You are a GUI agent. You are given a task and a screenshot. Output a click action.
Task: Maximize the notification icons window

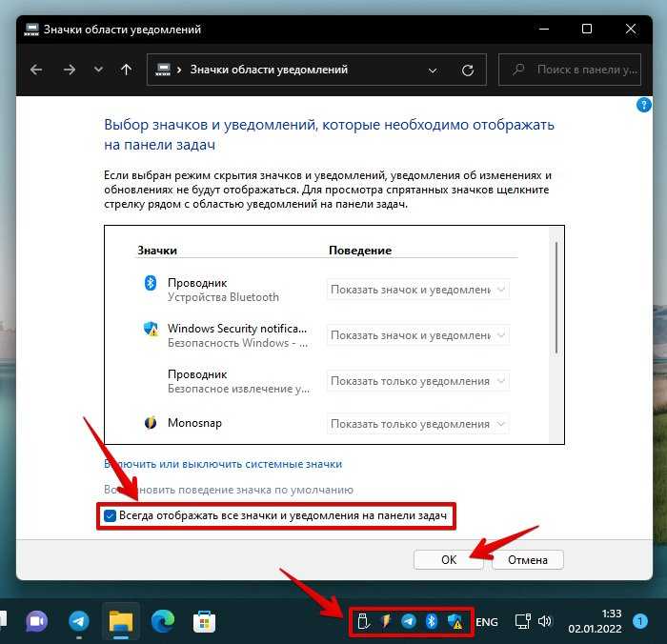click(587, 29)
